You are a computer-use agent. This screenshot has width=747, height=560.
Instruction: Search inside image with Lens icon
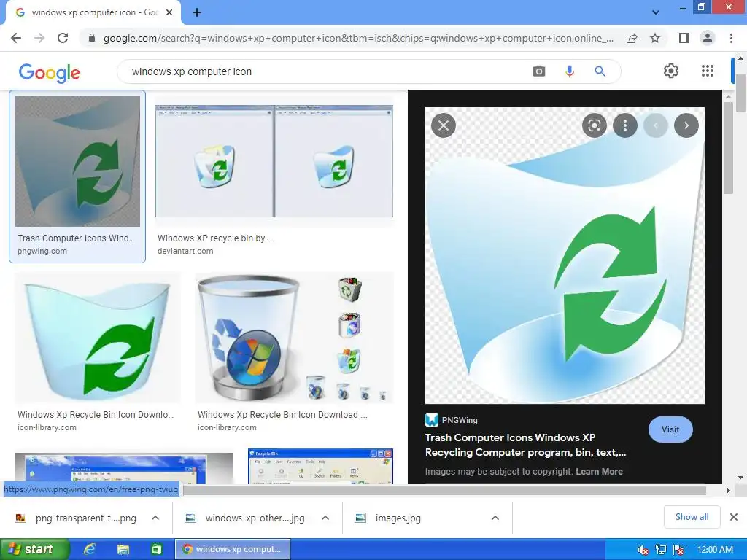tap(594, 125)
